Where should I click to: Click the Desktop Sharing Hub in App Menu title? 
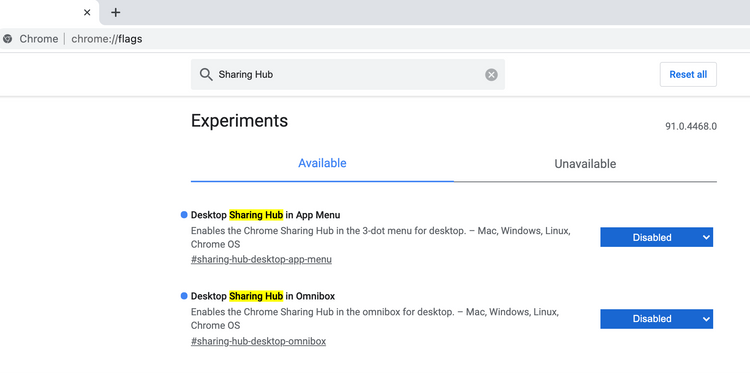(x=265, y=215)
